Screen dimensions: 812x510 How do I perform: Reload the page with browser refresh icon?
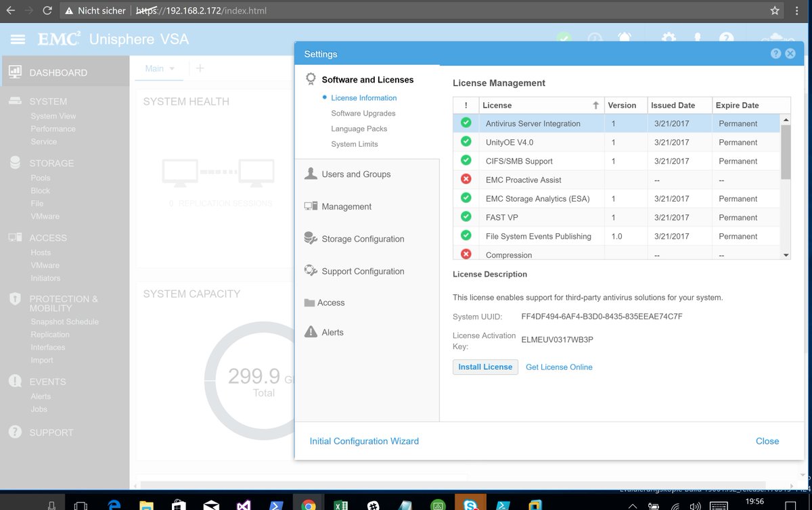pos(47,11)
